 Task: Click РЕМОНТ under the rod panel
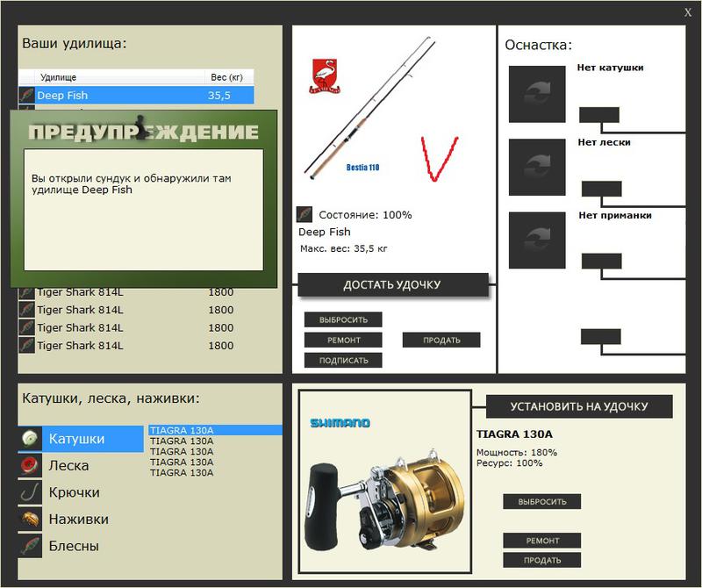click(343, 340)
